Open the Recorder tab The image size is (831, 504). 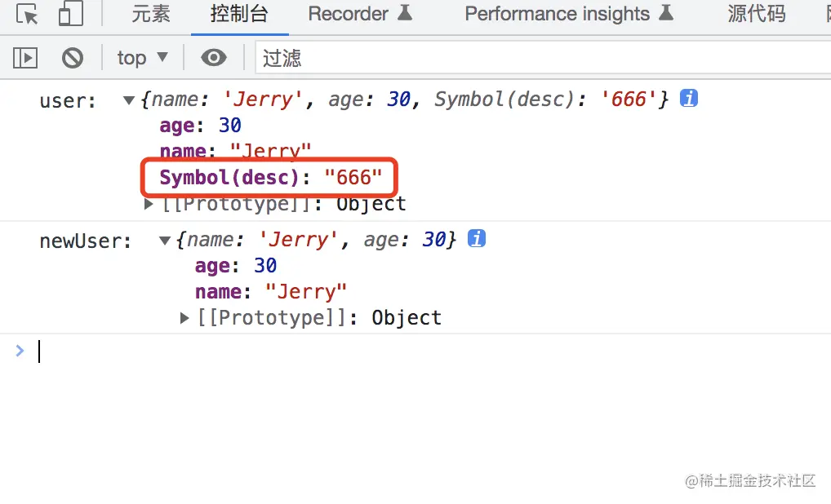tap(349, 14)
